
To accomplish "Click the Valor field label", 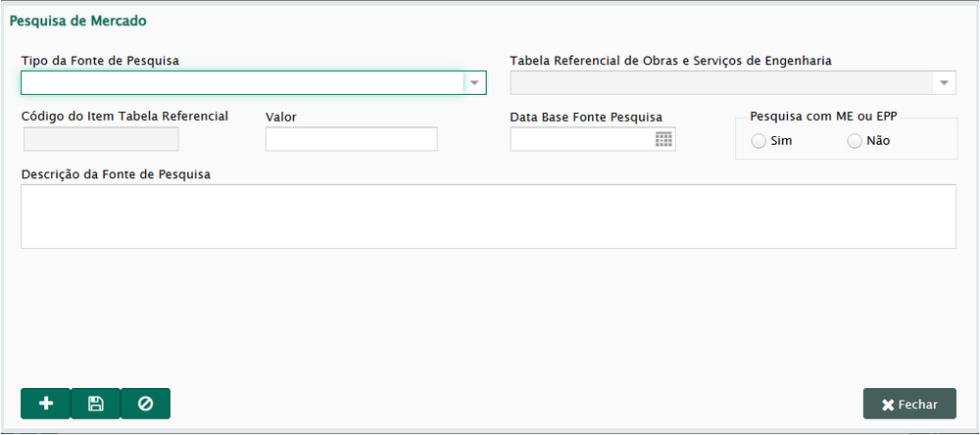I will point(280,117).
